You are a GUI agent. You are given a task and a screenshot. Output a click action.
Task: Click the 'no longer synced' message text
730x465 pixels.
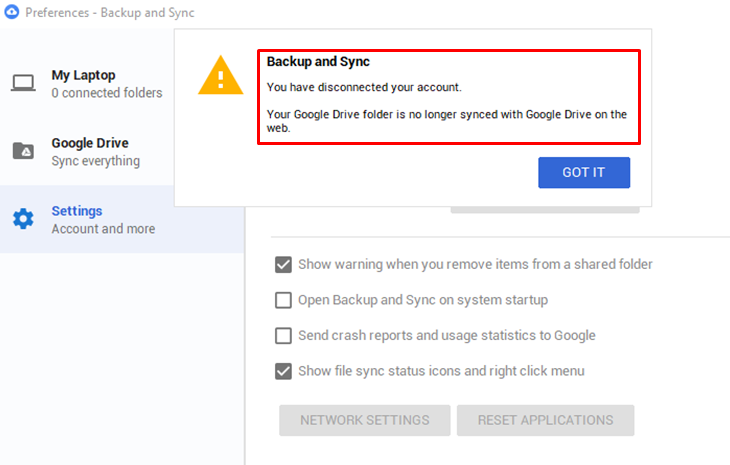[446, 121]
